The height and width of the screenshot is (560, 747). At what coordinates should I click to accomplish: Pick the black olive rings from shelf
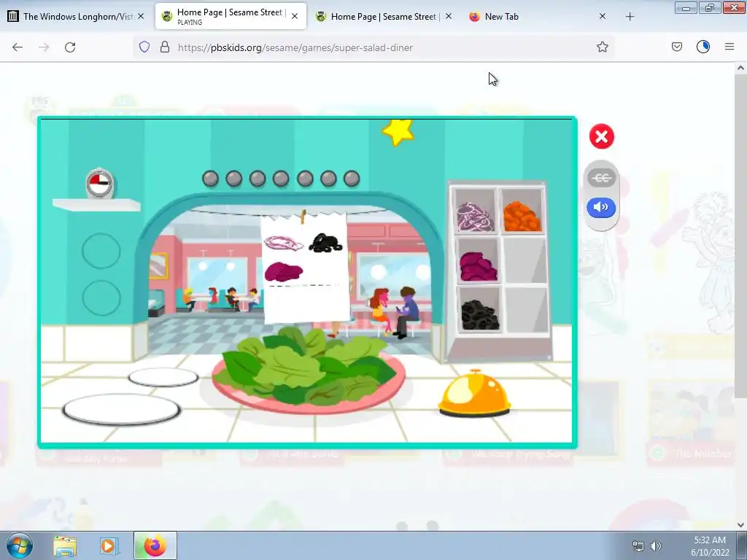pos(480,315)
